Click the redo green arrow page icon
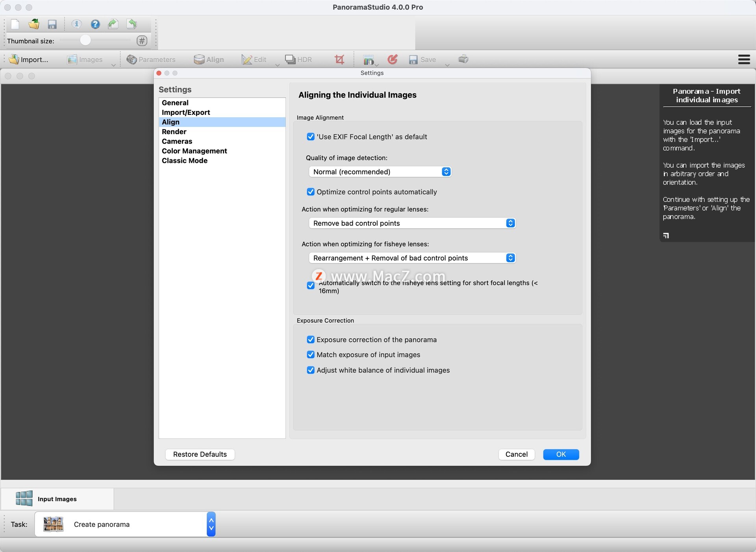The height and width of the screenshot is (552, 756). [113, 24]
